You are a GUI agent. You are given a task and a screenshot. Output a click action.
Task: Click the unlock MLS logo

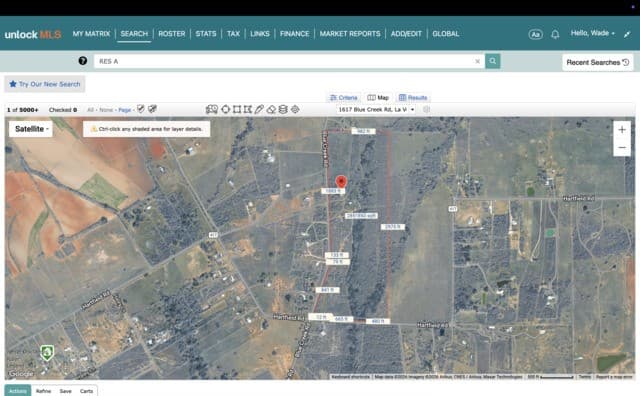(x=33, y=34)
